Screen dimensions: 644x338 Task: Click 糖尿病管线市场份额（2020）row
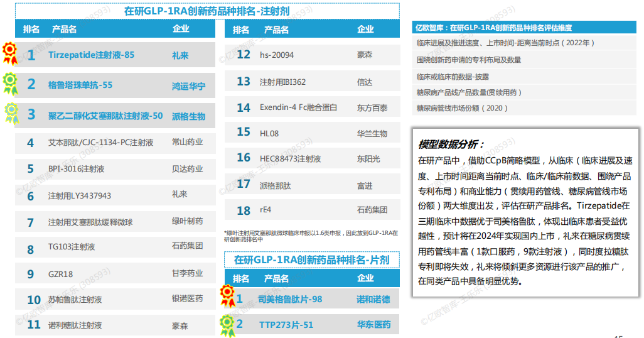[524, 108]
